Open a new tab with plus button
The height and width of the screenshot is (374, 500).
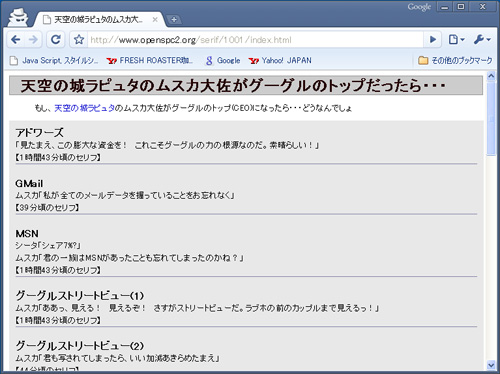(x=174, y=20)
